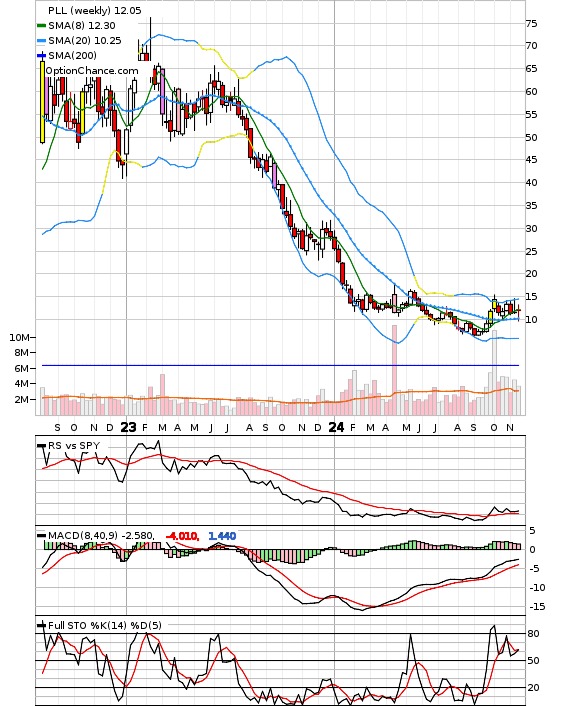Click the RS vs SPY legend marker
Screen dimensions: 566x706
pyautogui.click(x=41, y=445)
